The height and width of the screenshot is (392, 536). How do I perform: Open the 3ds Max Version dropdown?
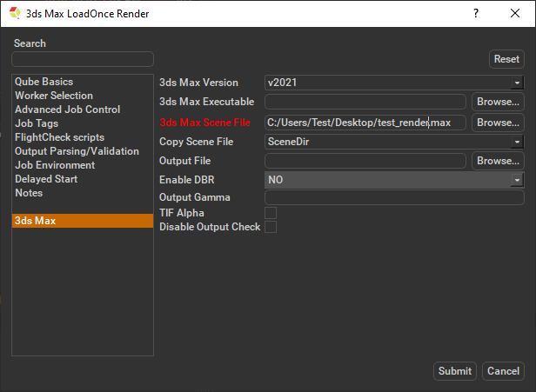coord(393,83)
